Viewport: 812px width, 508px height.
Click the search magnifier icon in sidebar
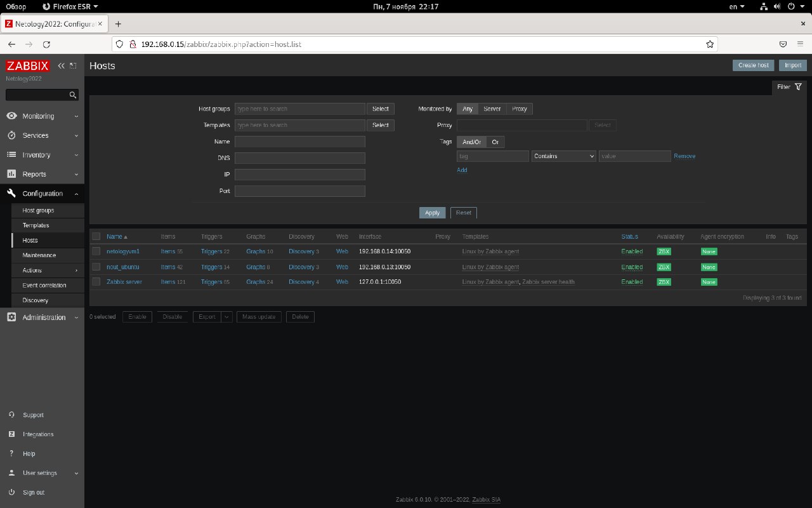point(73,95)
